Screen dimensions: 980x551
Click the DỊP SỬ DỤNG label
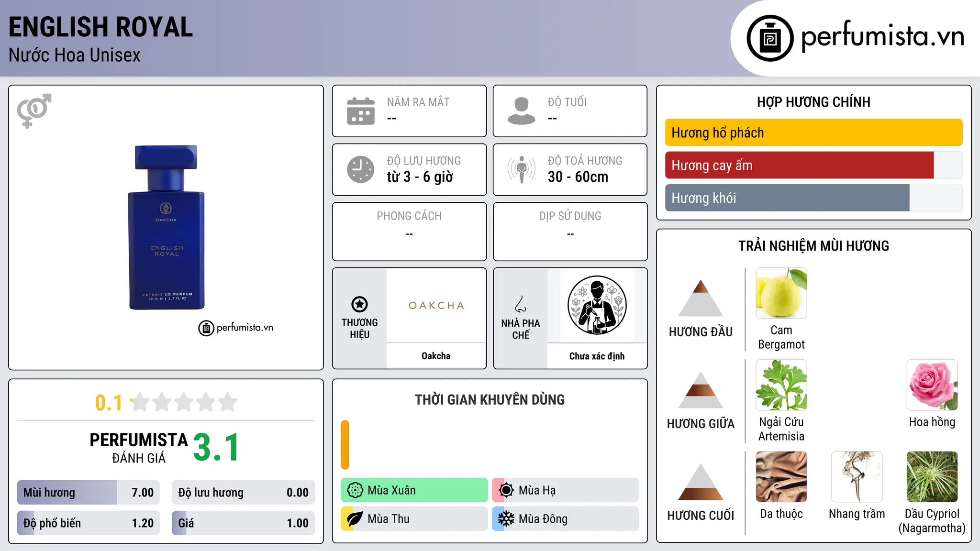coord(570,216)
